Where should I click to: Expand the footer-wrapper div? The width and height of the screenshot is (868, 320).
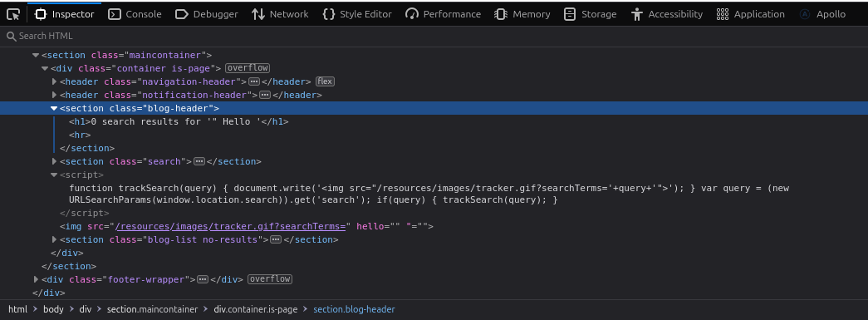coord(36,279)
